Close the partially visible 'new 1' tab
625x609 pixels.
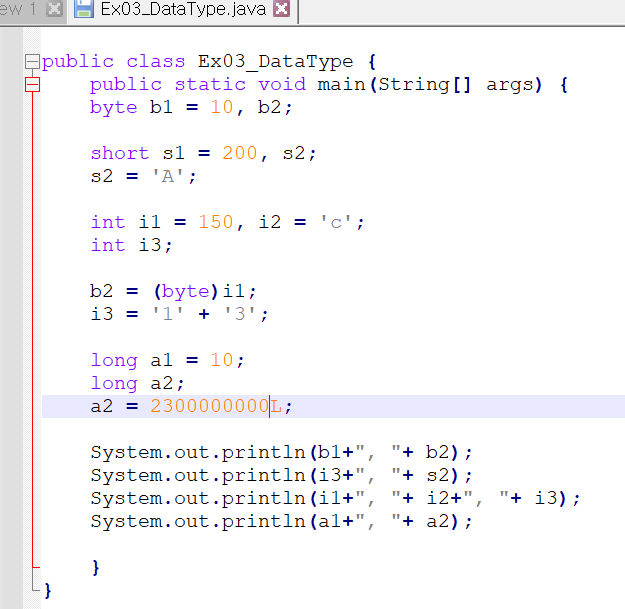pyautogui.click(x=54, y=8)
